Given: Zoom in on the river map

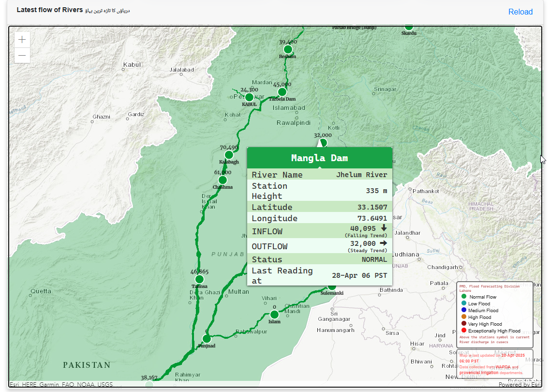Looking at the screenshot, I should coord(22,40).
